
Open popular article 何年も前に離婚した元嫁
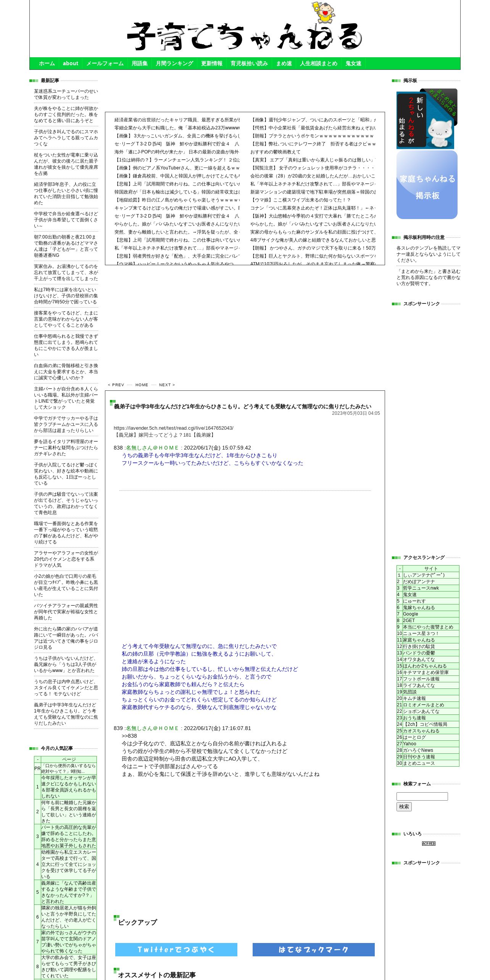[x=69, y=812]
